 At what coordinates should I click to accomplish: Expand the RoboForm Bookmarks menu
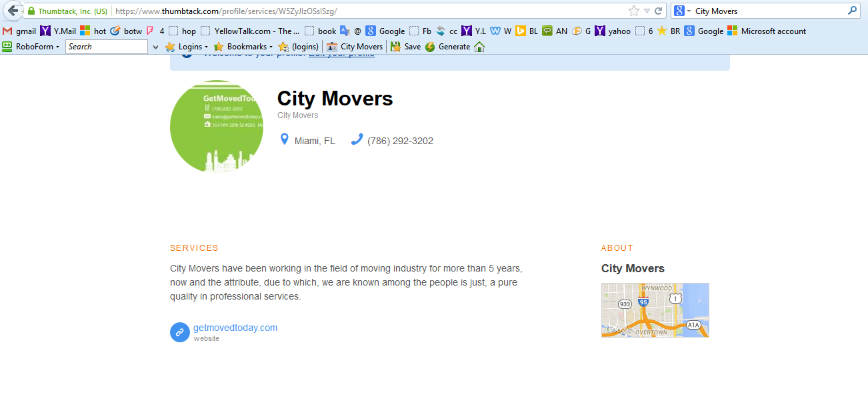(243, 47)
